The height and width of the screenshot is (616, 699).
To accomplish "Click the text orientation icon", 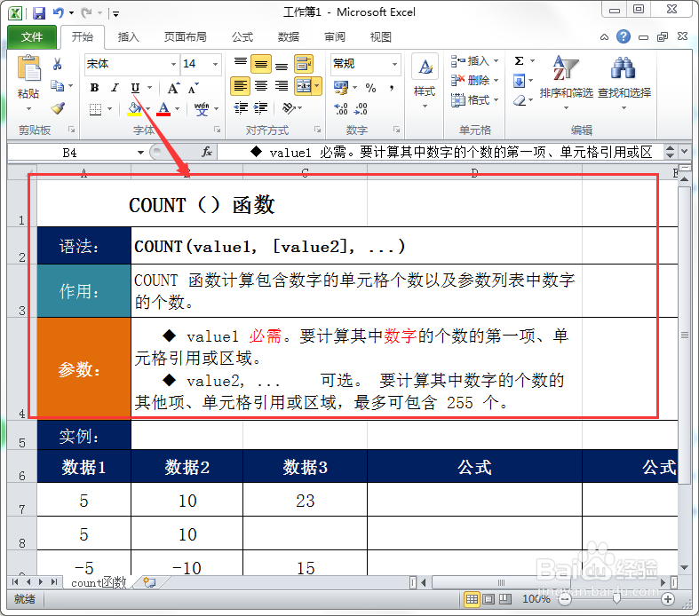I will click(x=289, y=107).
